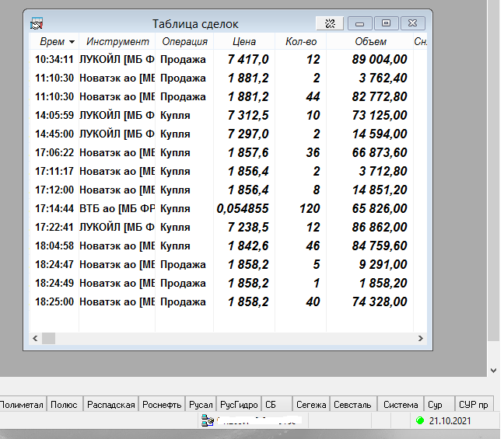Switch to the Система tab
This screenshot has height=439, width=504.
pyautogui.click(x=401, y=405)
